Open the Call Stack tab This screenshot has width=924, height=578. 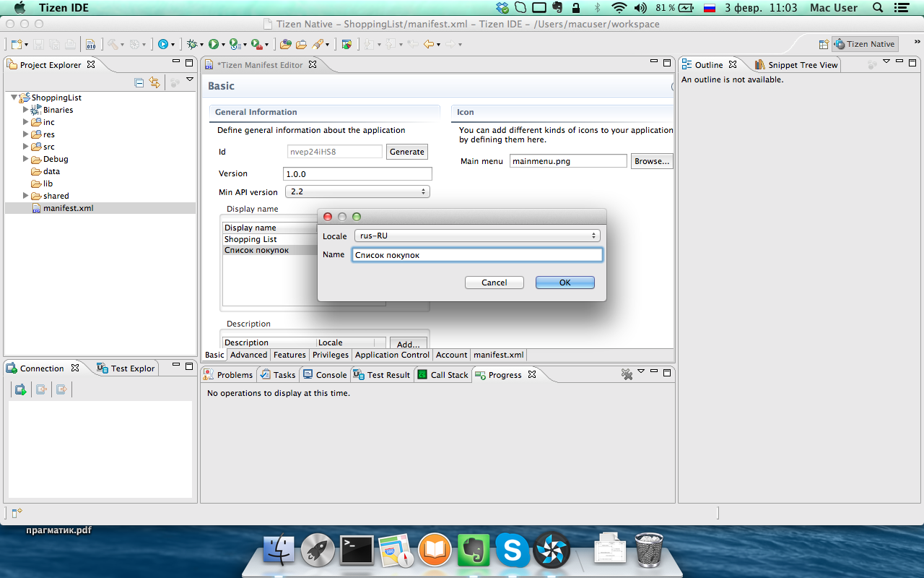pyautogui.click(x=443, y=375)
